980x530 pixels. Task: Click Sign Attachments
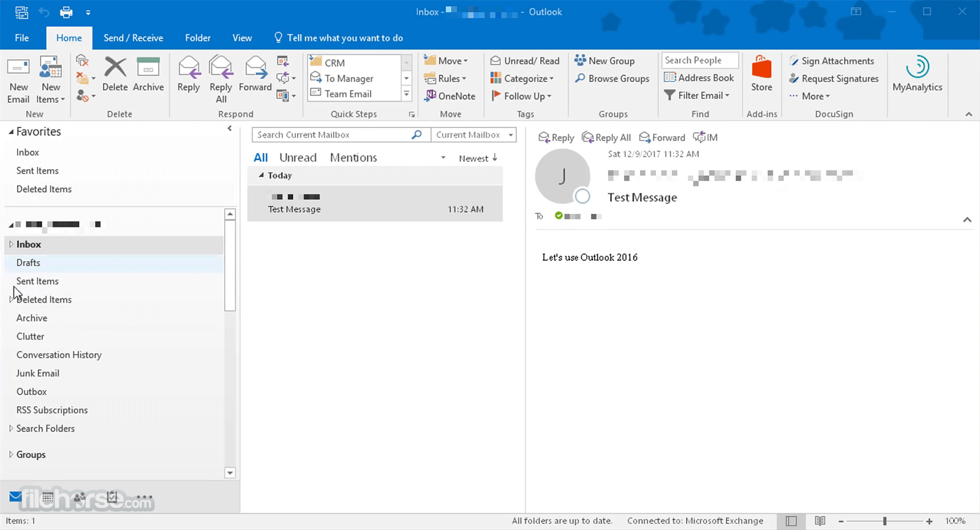click(832, 61)
